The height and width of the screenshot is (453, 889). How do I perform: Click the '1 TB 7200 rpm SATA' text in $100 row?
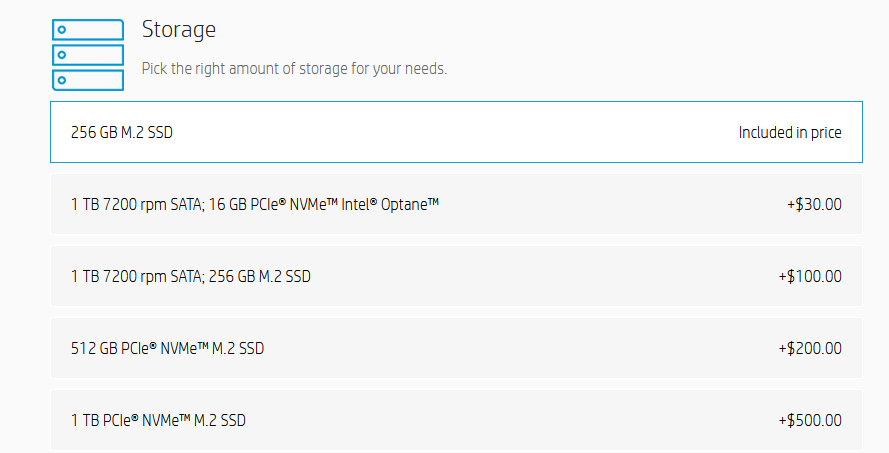coord(137,276)
